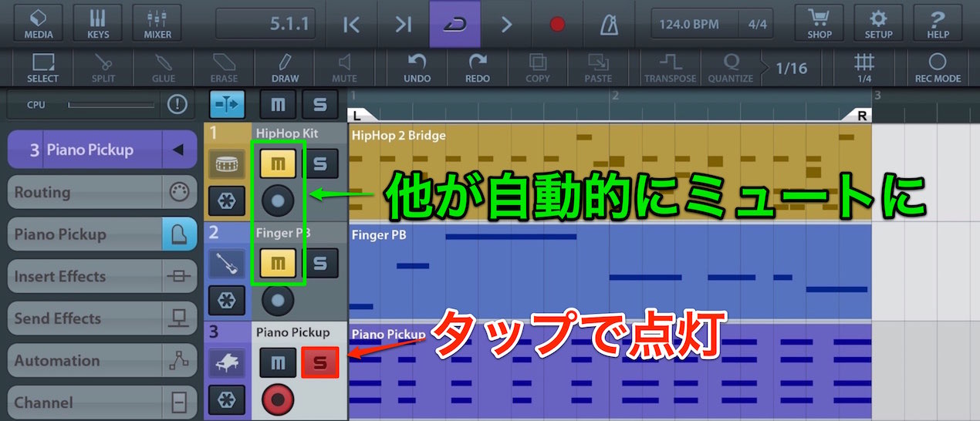
Task: Open the KEYS keyboard panel
Action: [98, 23]
